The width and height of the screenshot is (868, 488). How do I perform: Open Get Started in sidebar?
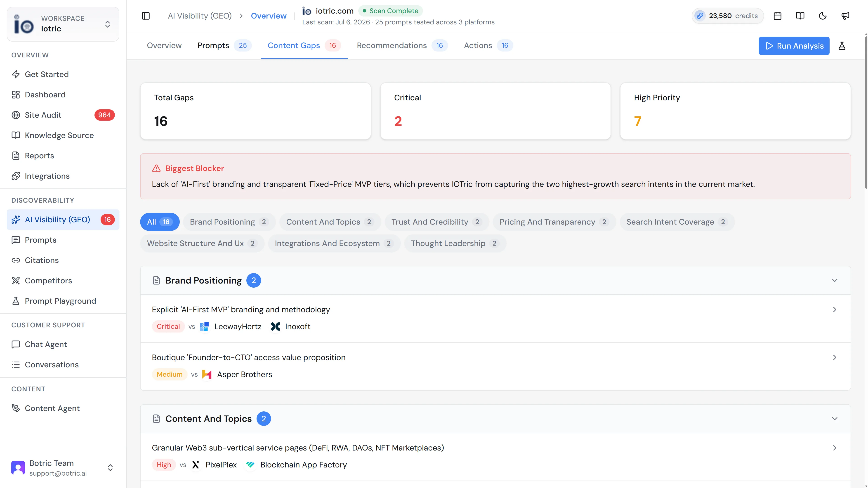63,74
